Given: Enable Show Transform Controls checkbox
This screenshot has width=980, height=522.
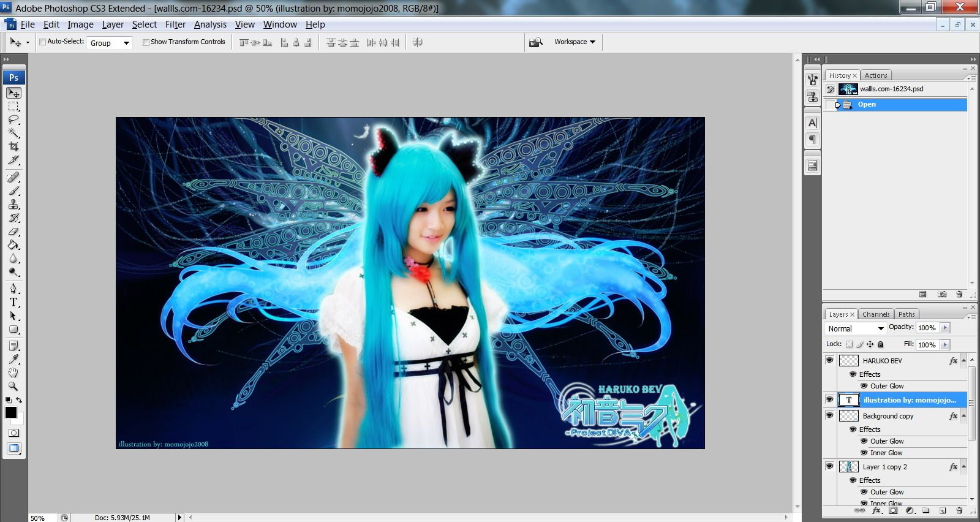Looking at the screenshot, I should pos(146,42).
